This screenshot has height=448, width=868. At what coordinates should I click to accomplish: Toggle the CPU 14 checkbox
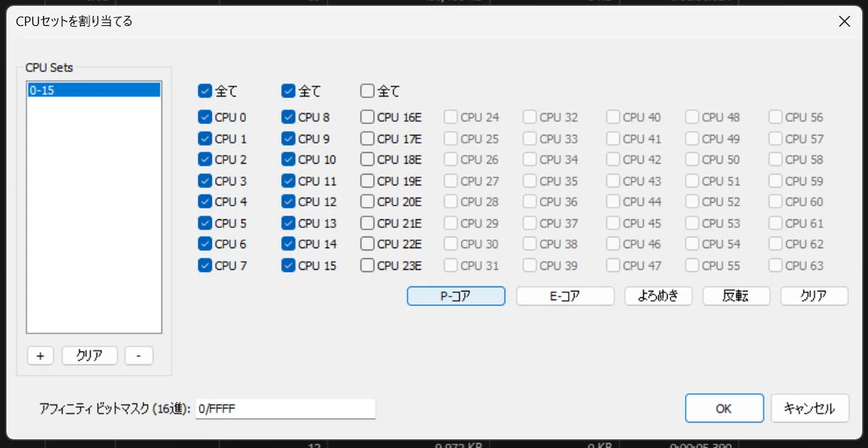click(289, 244)
